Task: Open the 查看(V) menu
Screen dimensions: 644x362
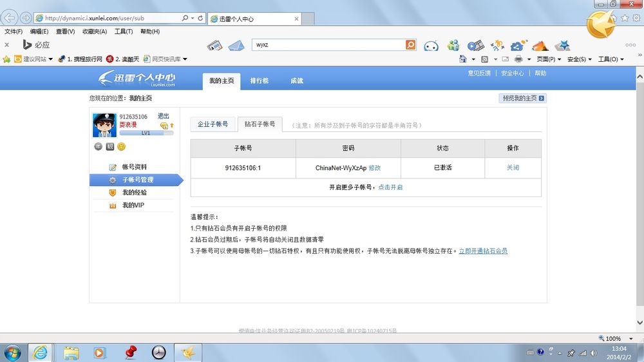Action: click(65, 31)
